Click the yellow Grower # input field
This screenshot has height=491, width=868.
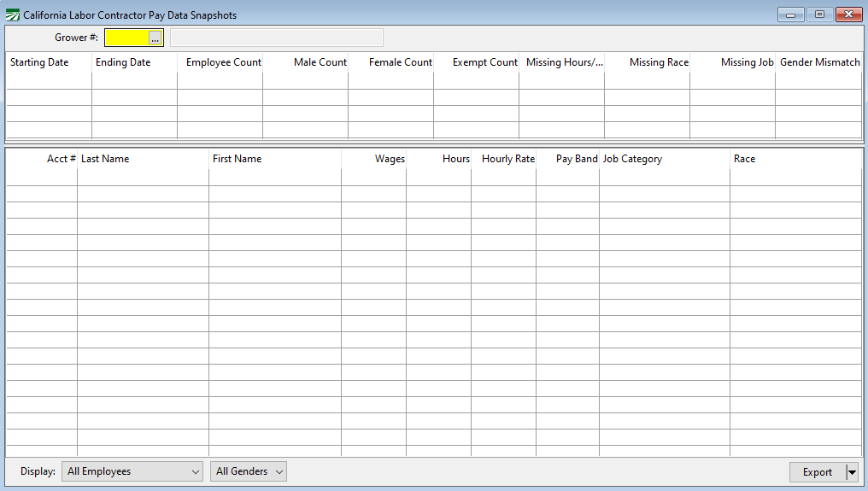tap(126, 38)
